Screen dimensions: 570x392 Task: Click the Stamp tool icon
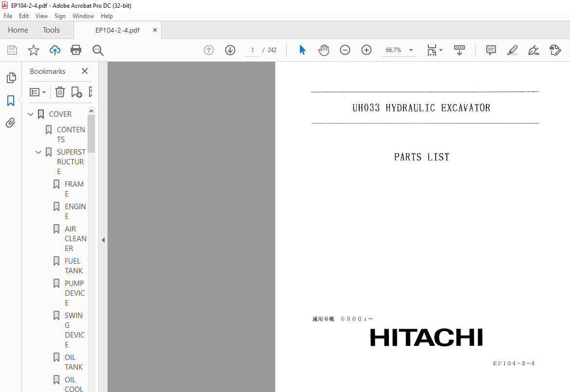(x=555, y=50)
